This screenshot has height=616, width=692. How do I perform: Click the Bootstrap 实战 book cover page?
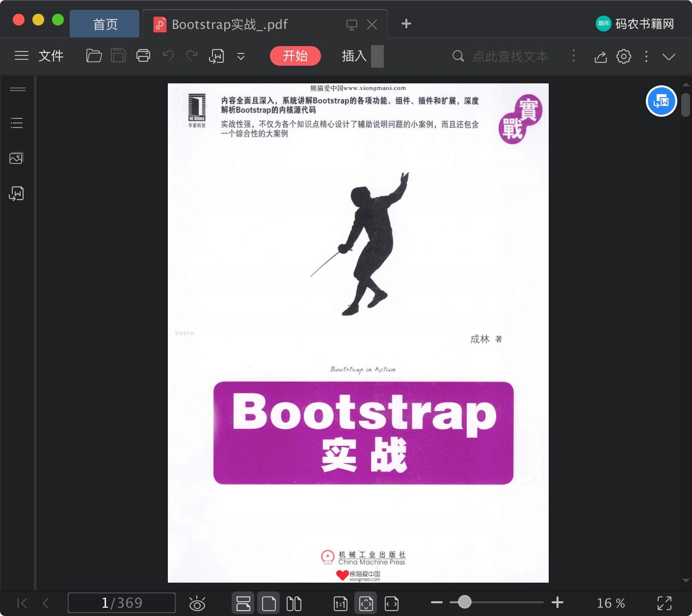coord(358,333)
